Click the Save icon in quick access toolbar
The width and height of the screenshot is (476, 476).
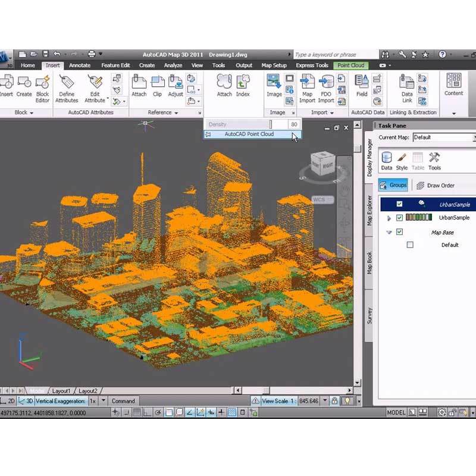tap(46, 54)
